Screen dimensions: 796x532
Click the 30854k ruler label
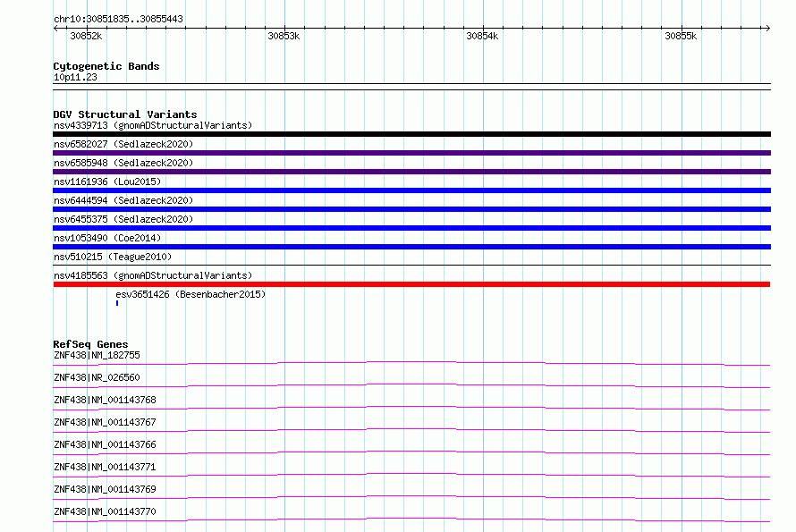[x=482, y=36]
